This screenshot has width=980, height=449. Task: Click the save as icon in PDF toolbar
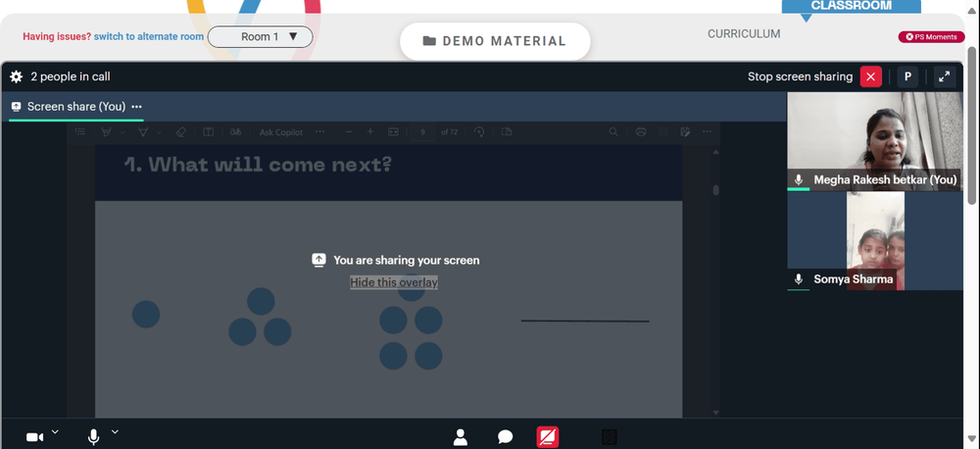(x=685, y=132)
